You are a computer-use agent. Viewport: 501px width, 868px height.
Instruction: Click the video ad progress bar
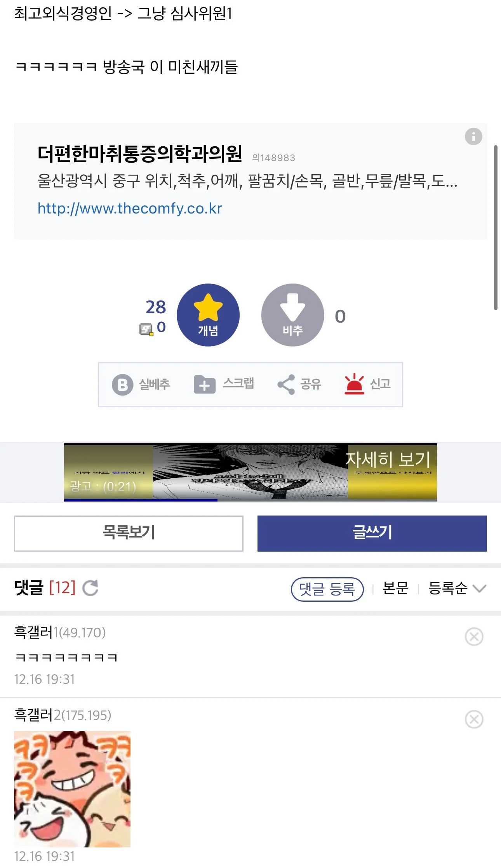[250, 500]
